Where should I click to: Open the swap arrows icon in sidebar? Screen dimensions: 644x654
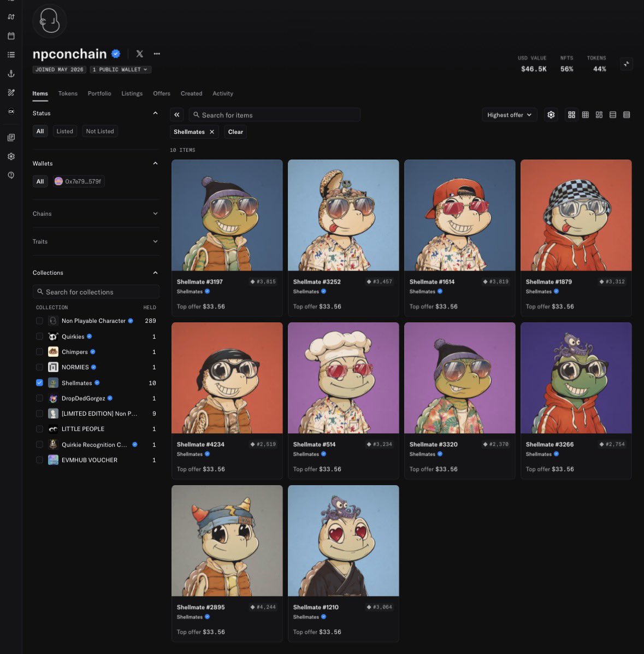[11, 17]
